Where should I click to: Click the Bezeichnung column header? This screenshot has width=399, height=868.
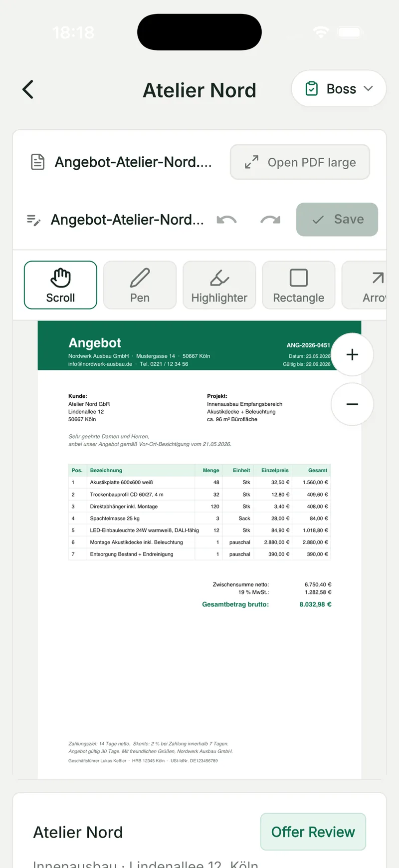[x=106, y=470]
